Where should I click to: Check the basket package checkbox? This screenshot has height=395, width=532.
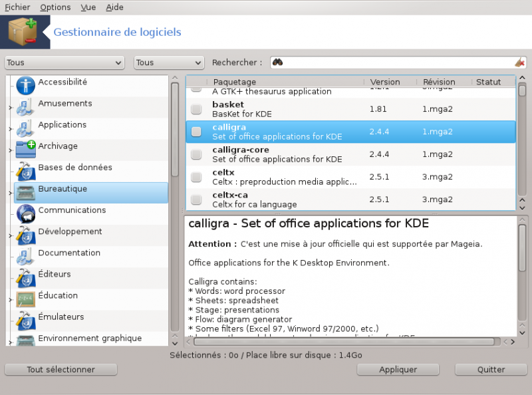[x=196, y=109]
